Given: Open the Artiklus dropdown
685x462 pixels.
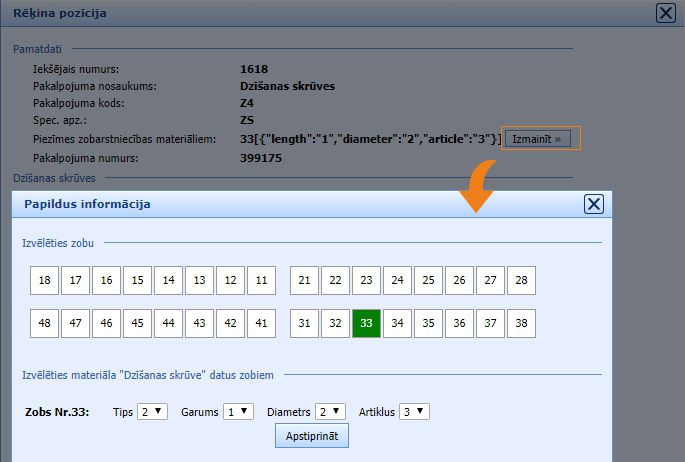Looking at the screenshot, I should coord(414,411).
